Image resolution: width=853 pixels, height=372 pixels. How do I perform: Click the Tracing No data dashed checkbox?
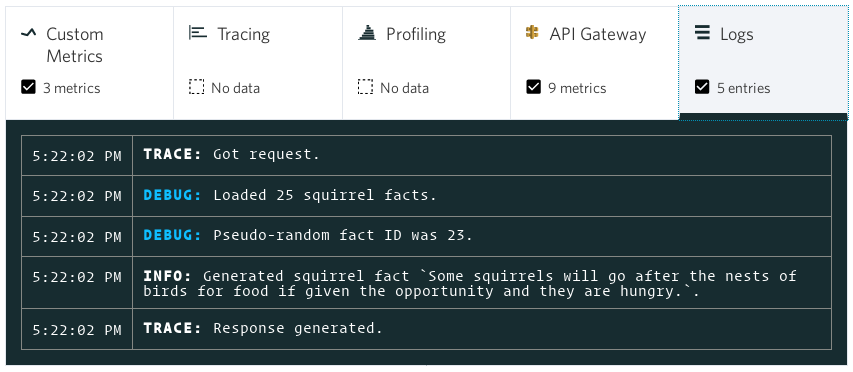point(196,87)
